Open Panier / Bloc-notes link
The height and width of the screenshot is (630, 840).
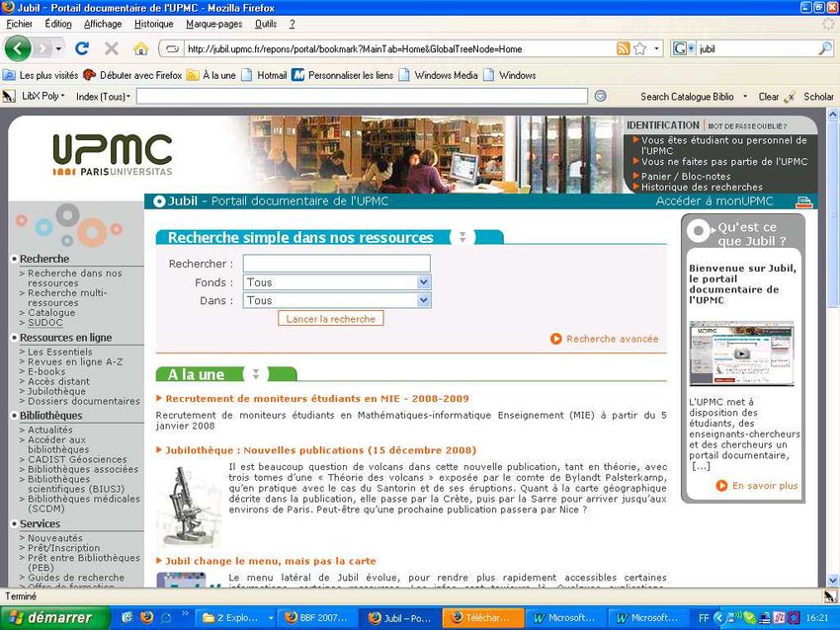point(686,176)
